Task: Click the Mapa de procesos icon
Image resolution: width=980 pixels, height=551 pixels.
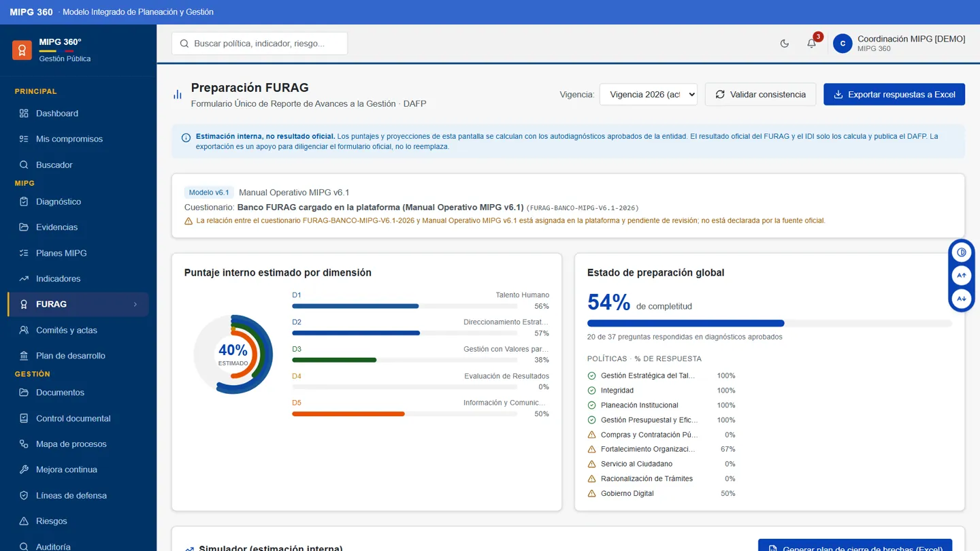Action: coord(24,444)
